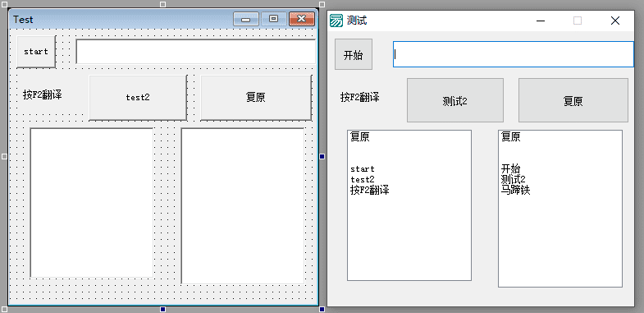
Task: Click the empty list box below test2 in Test window
Action: pos(92,203)
